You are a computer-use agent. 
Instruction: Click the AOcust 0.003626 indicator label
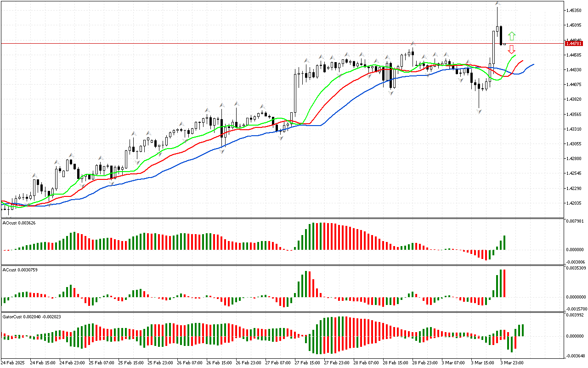pos(19,223)
